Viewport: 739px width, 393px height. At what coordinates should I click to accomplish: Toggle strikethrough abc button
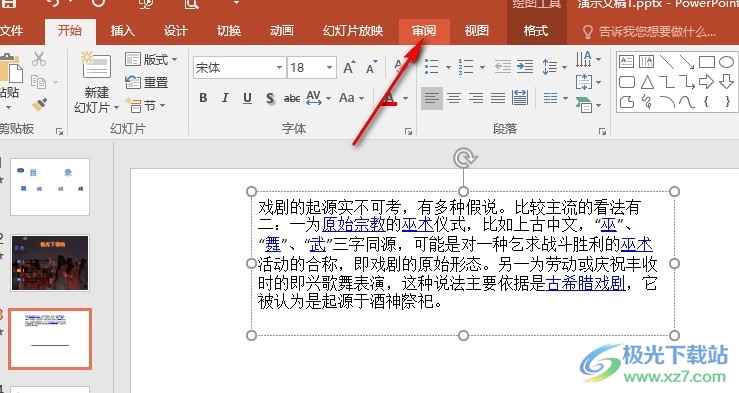click(292, 98)
